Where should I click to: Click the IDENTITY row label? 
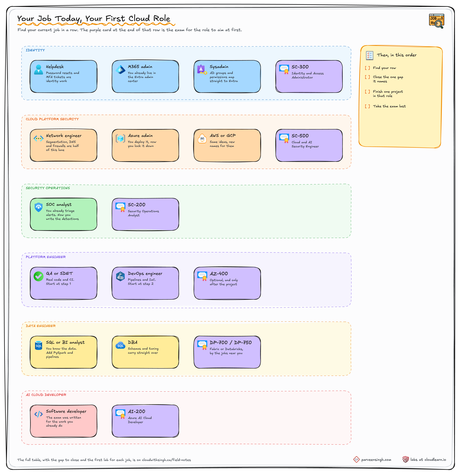pyautogui.click(x=35, y=50)
